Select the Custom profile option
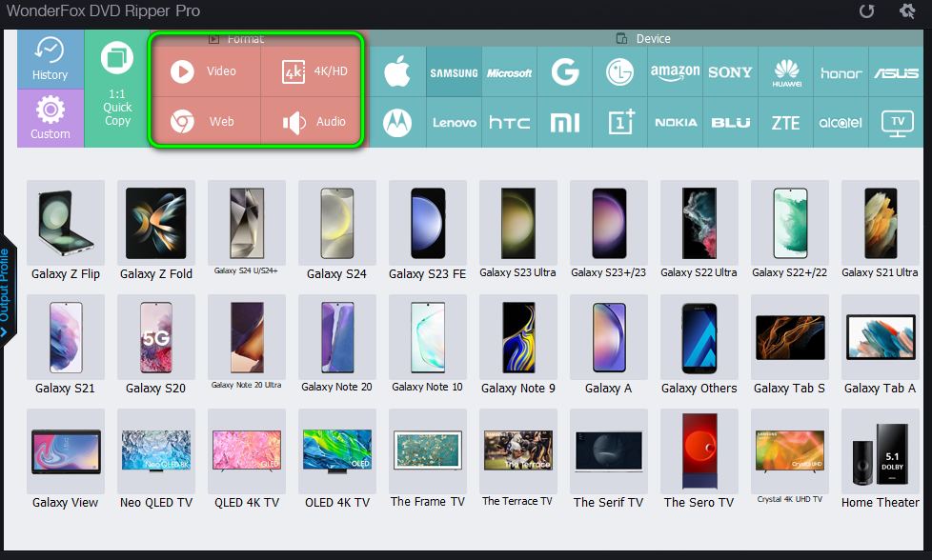932x560 pixels. coord(50,118)
